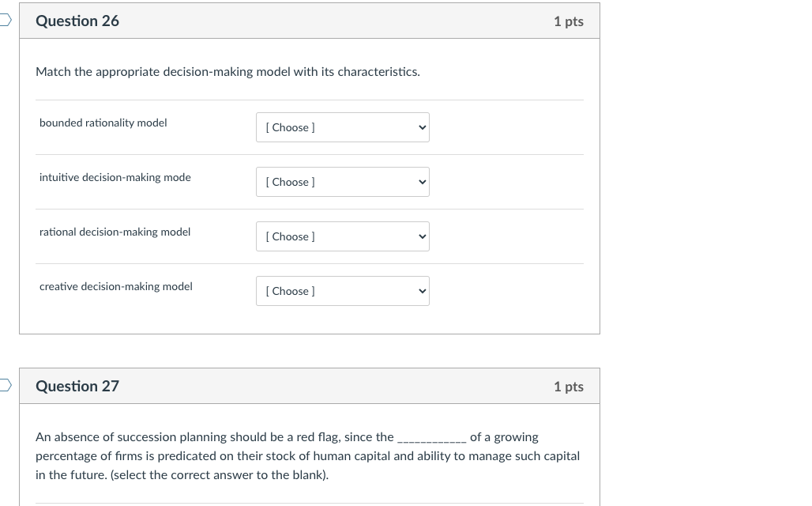Click the chevron arrow beside bounded rationality model
This screenshot has height=506, width=812.
[423, 127]
